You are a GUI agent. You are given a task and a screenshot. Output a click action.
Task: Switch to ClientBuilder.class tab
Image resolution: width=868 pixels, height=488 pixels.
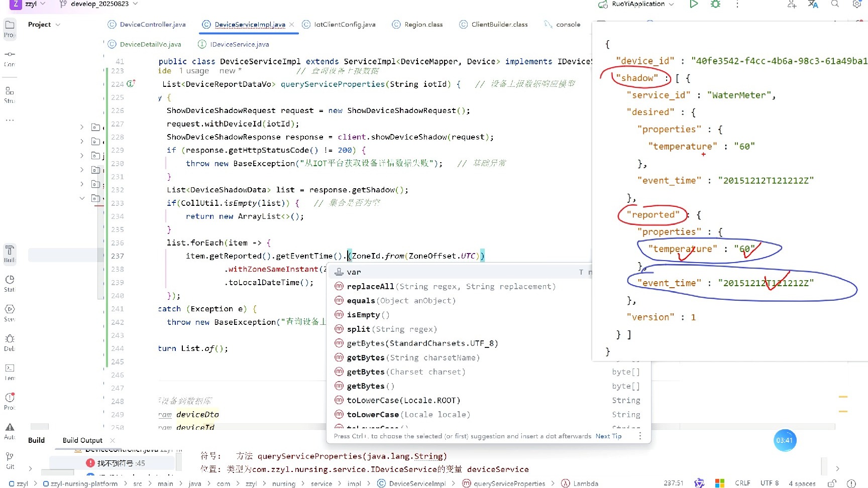[494, 25]
